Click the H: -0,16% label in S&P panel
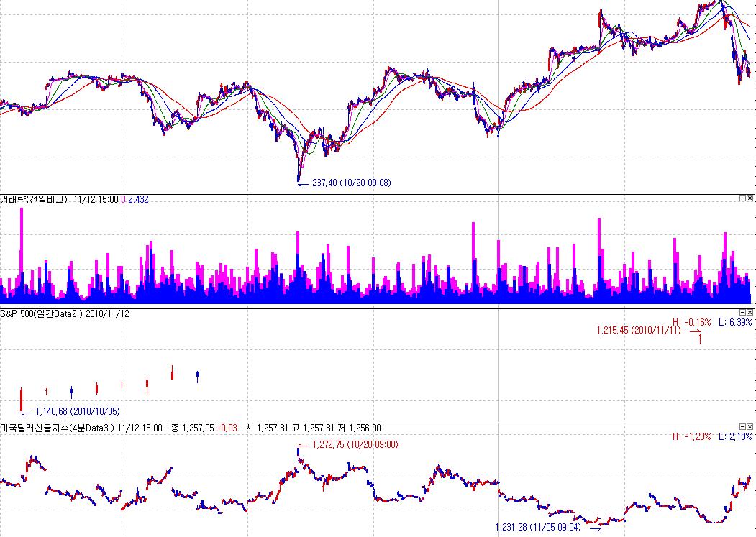This screenshot has width=756, height=537. pos(691,322)
